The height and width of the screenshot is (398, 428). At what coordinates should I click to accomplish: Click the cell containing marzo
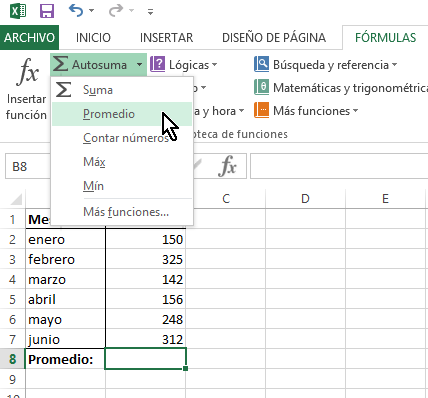pos(65,279)
